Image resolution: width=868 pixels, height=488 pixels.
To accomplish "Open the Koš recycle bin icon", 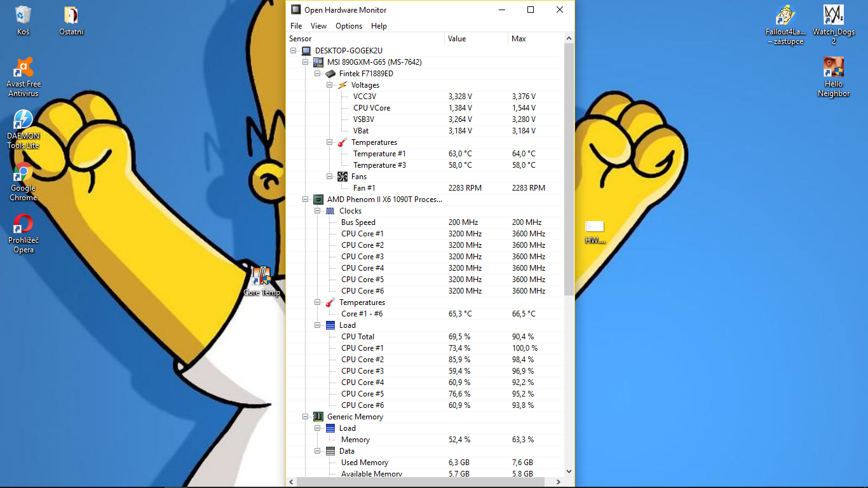I will point(24,16).
